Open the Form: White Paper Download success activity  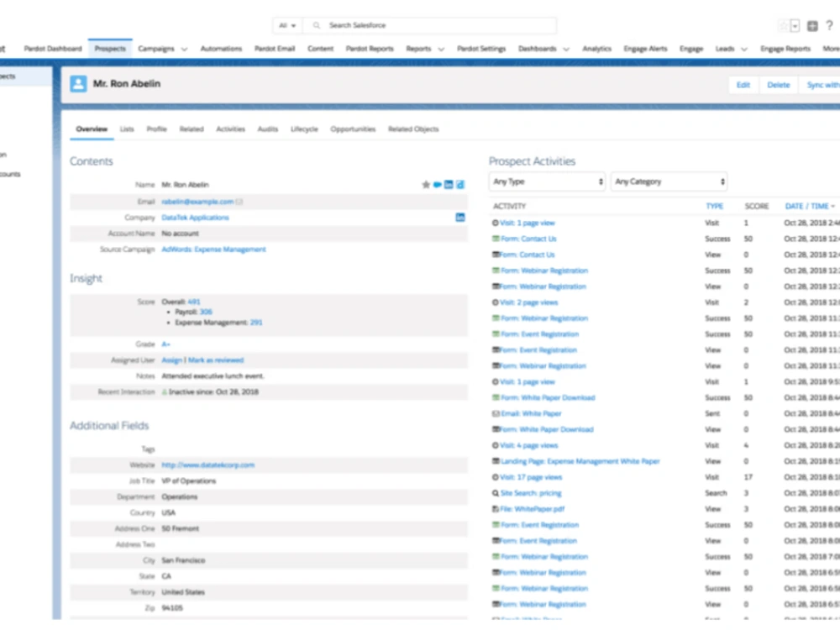tap(548, 398)
